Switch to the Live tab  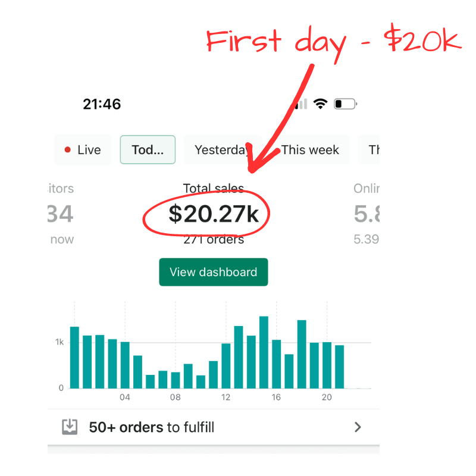pyautogui.click(x=83, y=150)
